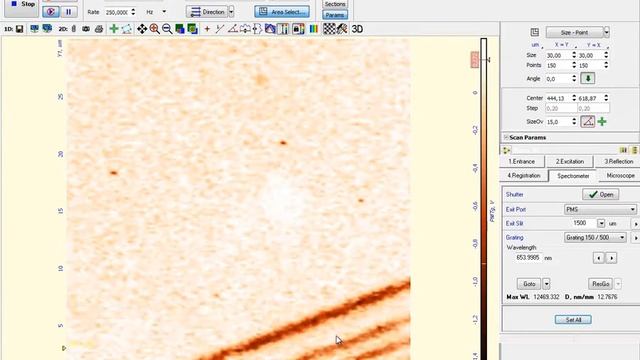The height and width of the screenshot is (360, 640).
Task: Click the wavelength increase right arrow
Action: coord(611,258)
